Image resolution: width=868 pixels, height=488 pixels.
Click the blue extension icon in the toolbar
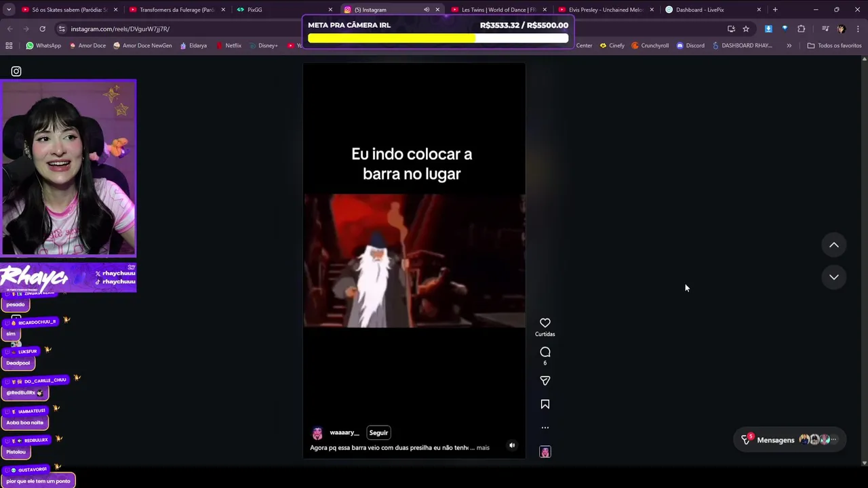[x=785, y=28]
